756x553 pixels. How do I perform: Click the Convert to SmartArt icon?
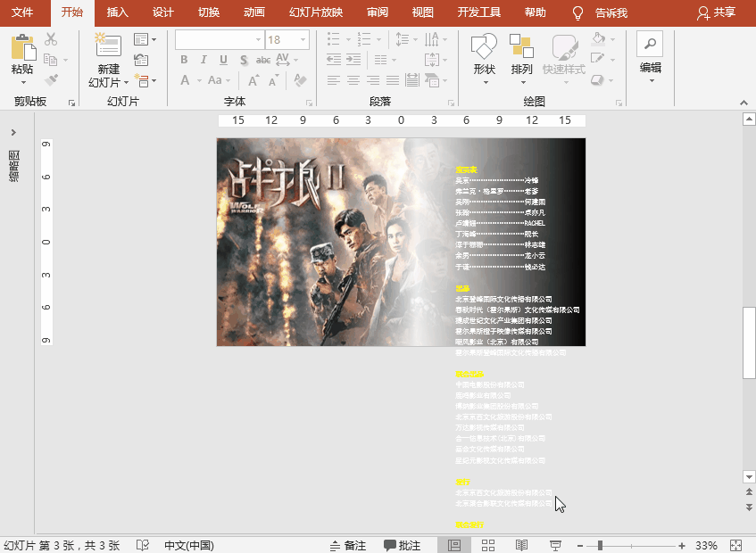click(432, 80)
